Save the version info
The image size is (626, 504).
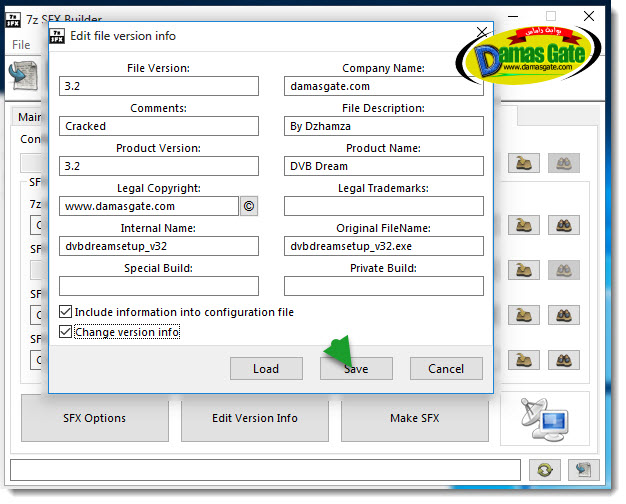click(356, 368)
